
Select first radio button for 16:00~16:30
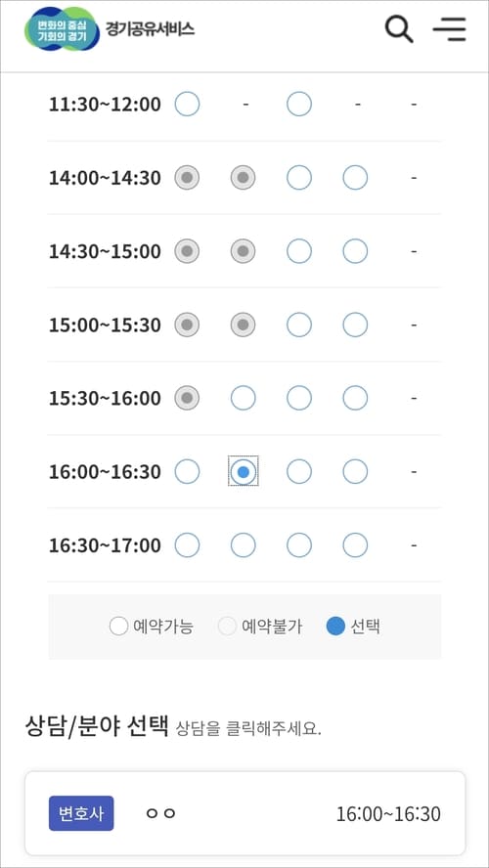(x=187, y=472)
